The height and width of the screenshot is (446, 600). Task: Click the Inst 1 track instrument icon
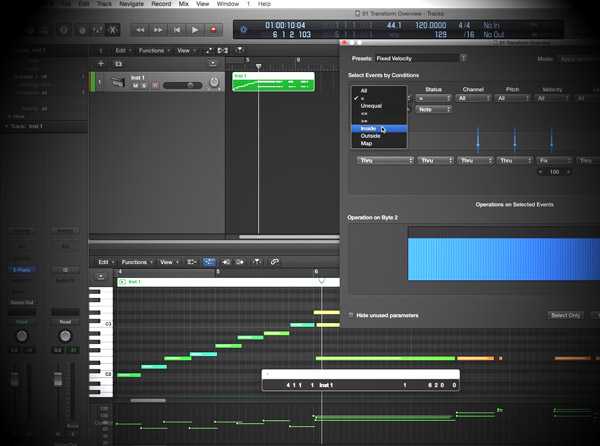pyautogui.click(x=118, y=81)
